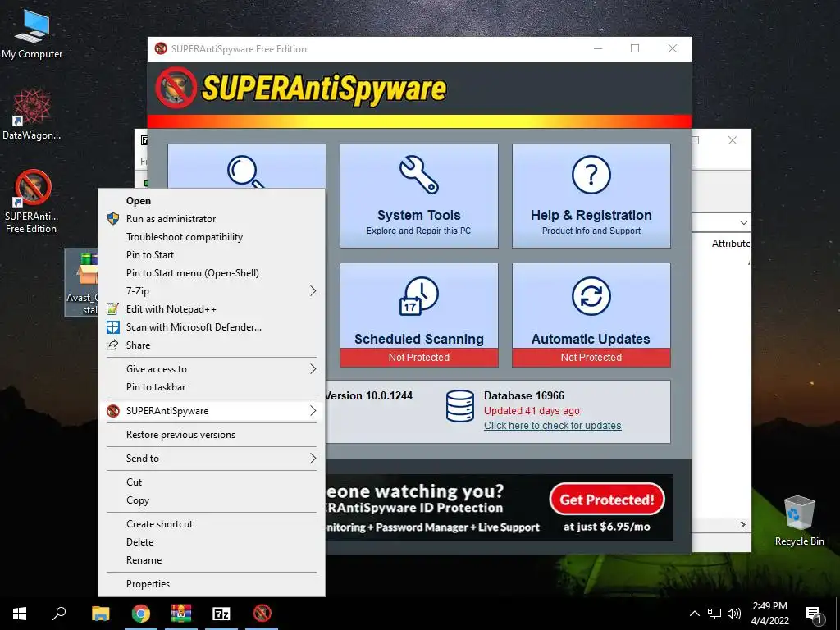The image size is (840, 630).
Task: Click the Run as administrator shield icon
Action: 113,218
